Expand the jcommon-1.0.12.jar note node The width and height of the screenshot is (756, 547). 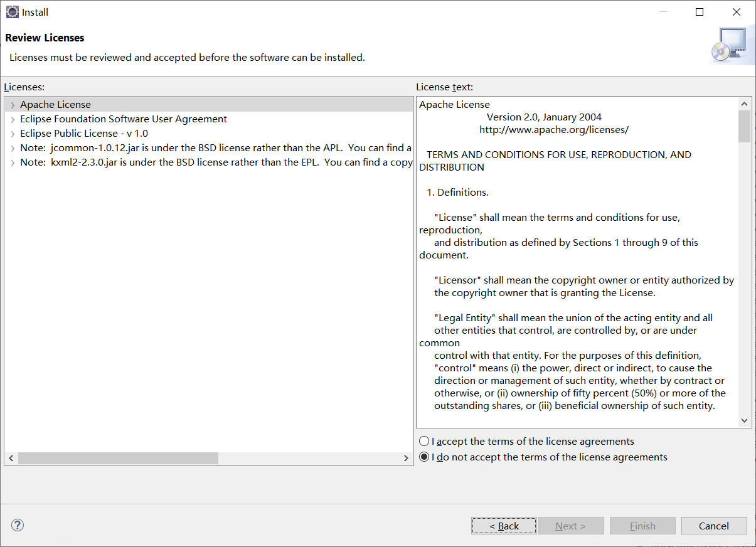[x=13, y=148]
